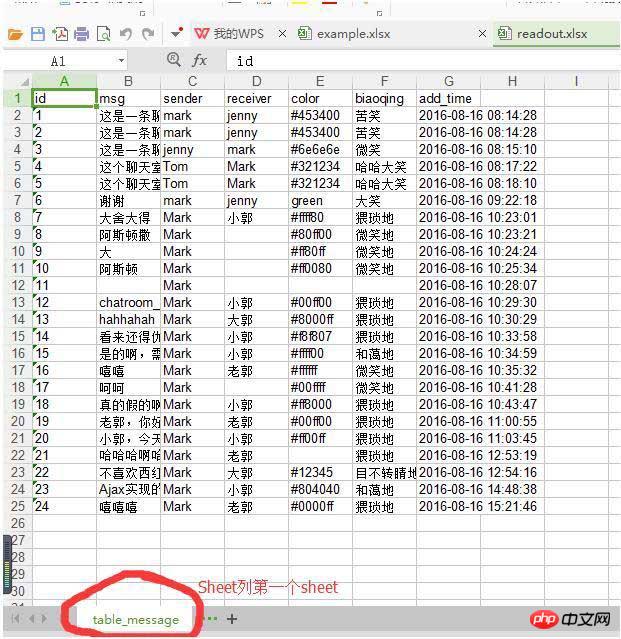Go to first sheet navigation arrow

pos(15,619)
